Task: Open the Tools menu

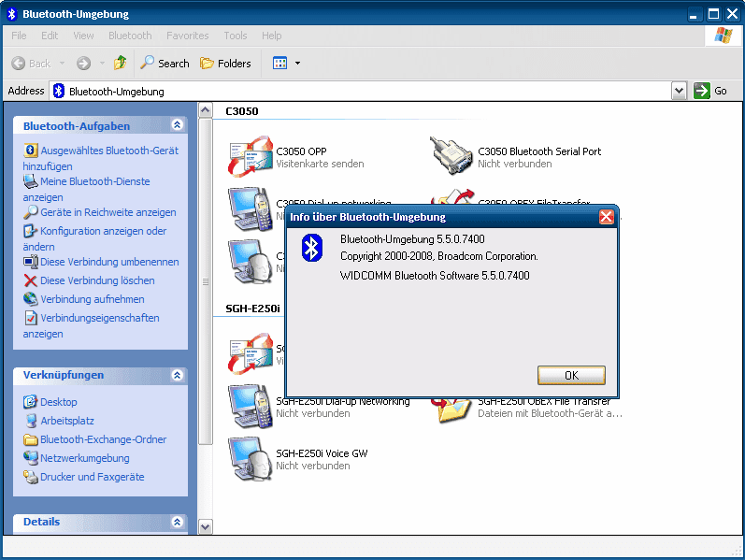Action: 236,36
